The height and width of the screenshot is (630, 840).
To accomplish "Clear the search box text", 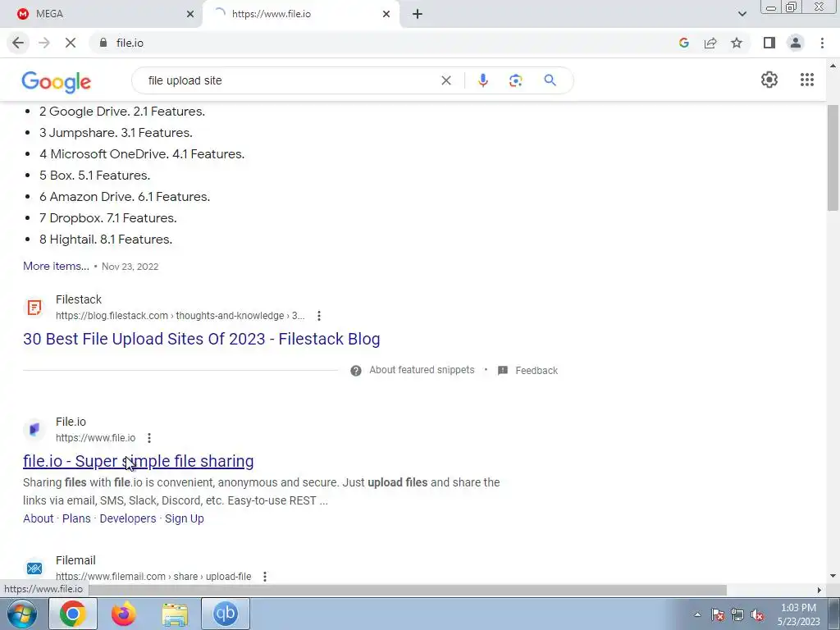I will pos(445,80).
